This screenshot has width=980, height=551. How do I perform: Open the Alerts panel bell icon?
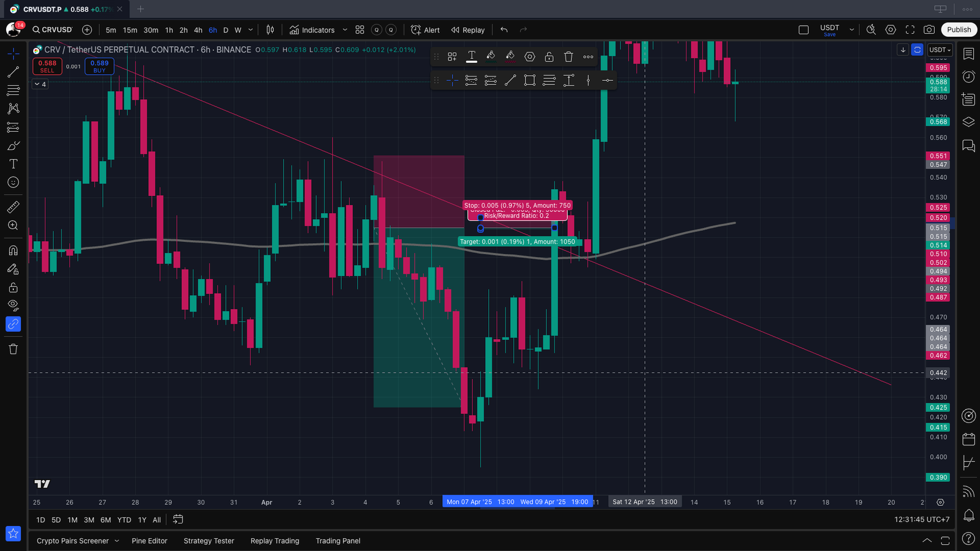pos(968,515)
